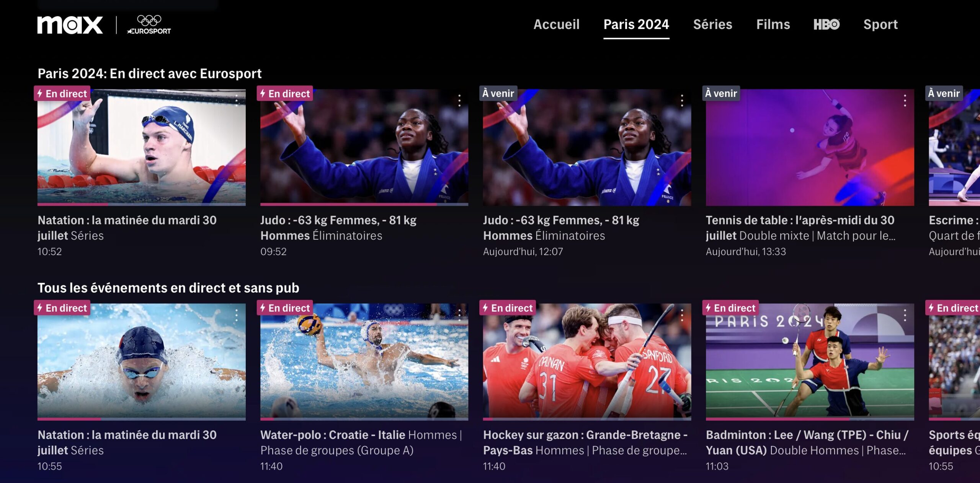Viewport: 980px width, 483px height.
Task: Open three-dot menu on Tennis de table card
Action: pyautogui.click(x=905, y=100)
